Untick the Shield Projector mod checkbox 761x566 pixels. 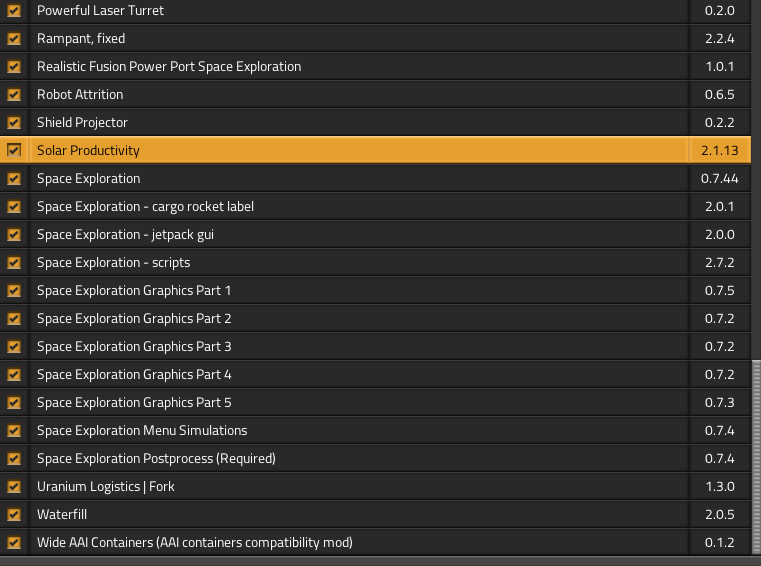(x=14, y=123)
